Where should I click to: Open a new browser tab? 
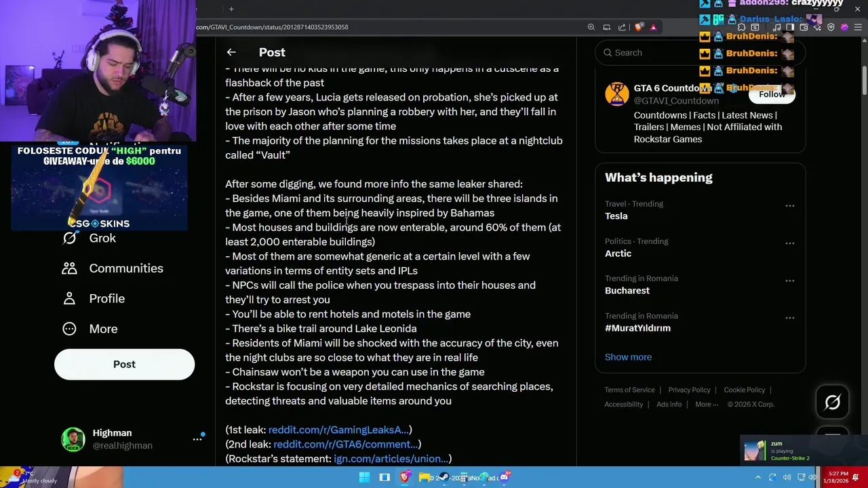point(231,9)
